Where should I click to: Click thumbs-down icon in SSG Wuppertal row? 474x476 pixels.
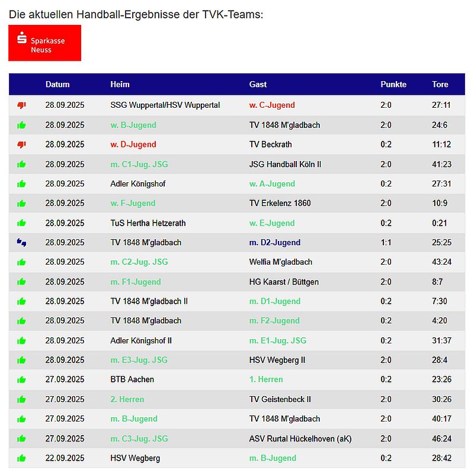click(22, 105)
